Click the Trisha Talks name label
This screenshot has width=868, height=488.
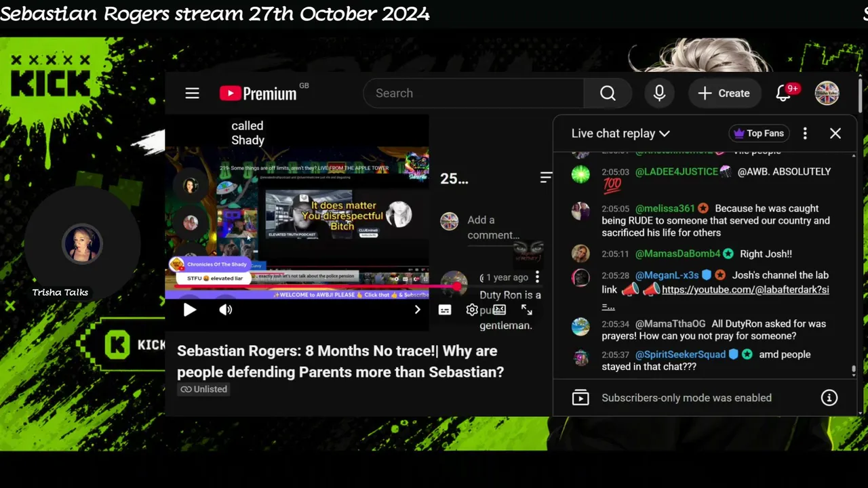(x=60, y=292)
